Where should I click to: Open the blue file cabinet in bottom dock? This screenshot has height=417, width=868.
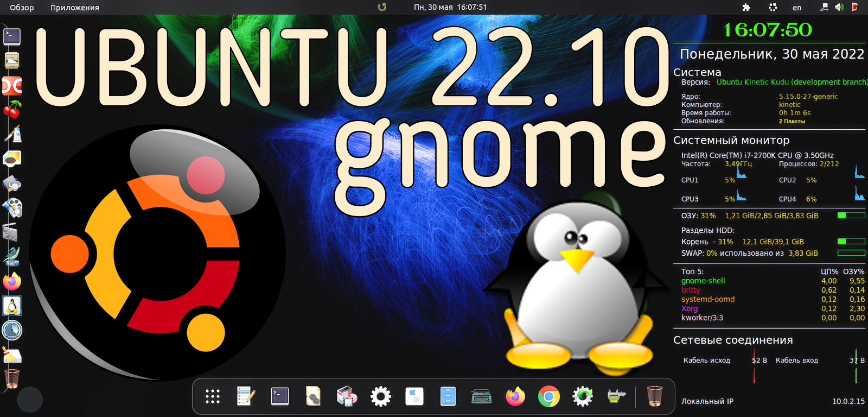tap(448, 396)
